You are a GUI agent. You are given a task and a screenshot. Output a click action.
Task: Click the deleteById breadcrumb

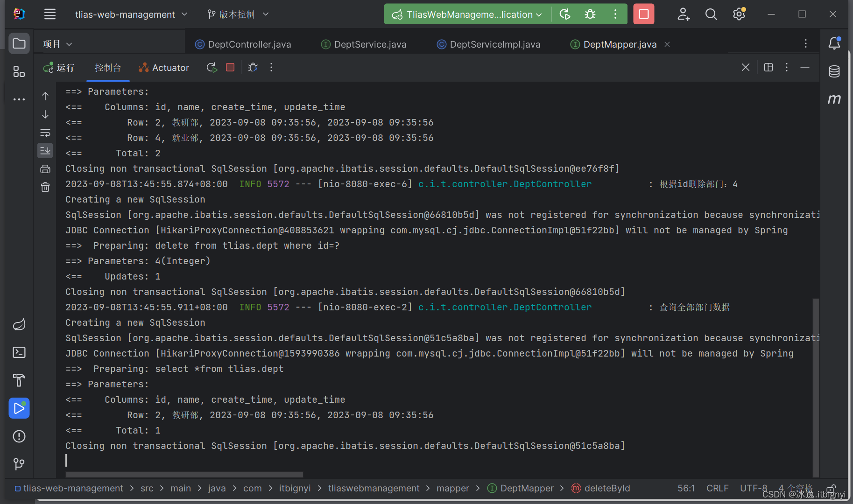601,488
